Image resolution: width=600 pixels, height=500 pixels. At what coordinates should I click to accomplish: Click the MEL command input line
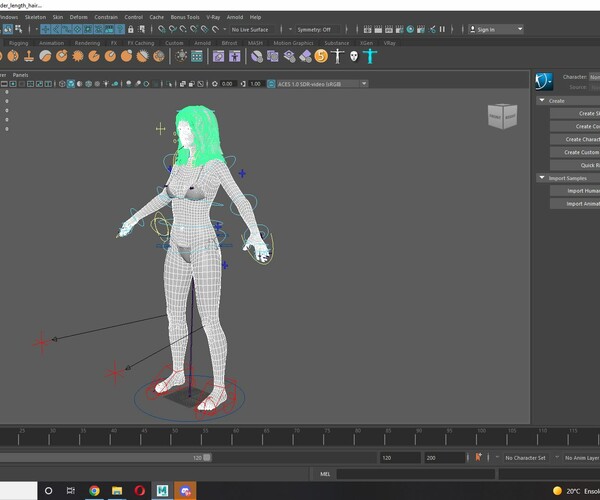click(415, 474)
